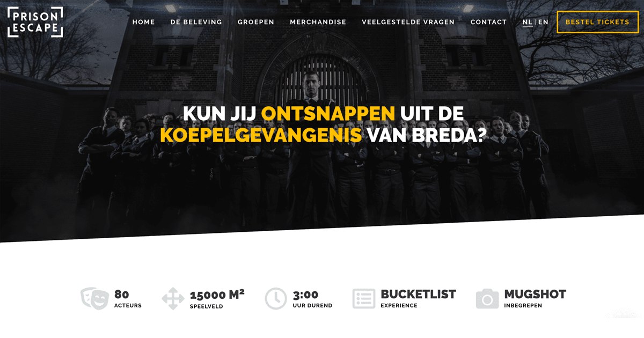Switch language to EN
Image resolution: width=644 pixels, height=338 pixels.
tap(543, 22)
